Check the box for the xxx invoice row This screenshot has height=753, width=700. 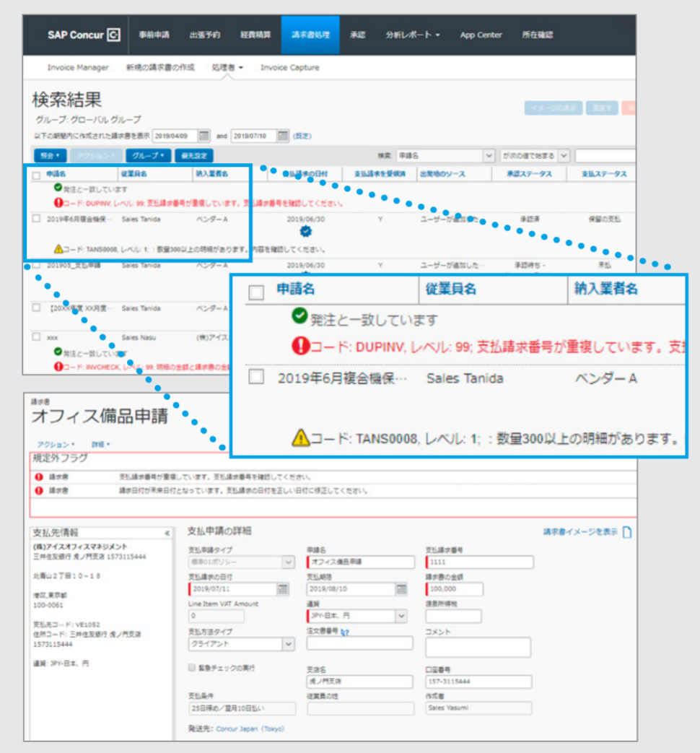coord(36,337)
